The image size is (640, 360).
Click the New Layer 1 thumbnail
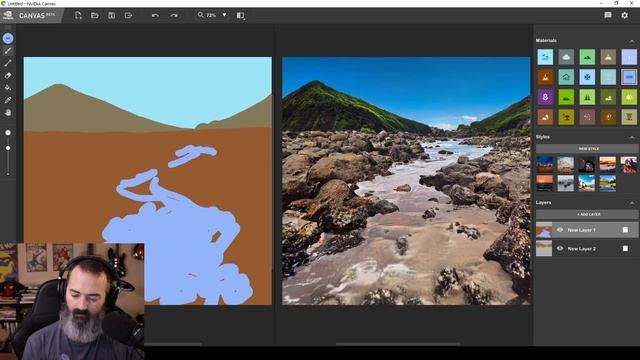click(544, 230)
